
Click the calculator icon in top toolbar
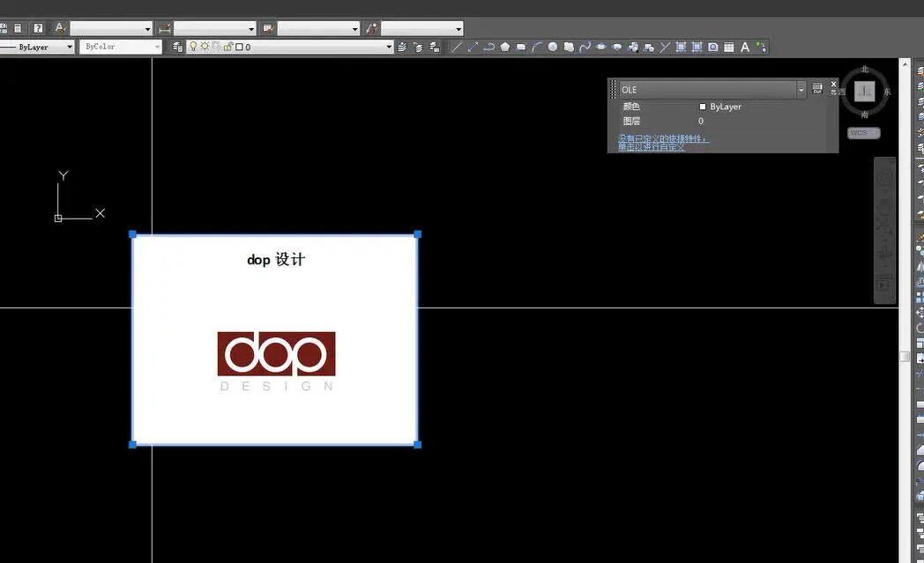(19, 27)
